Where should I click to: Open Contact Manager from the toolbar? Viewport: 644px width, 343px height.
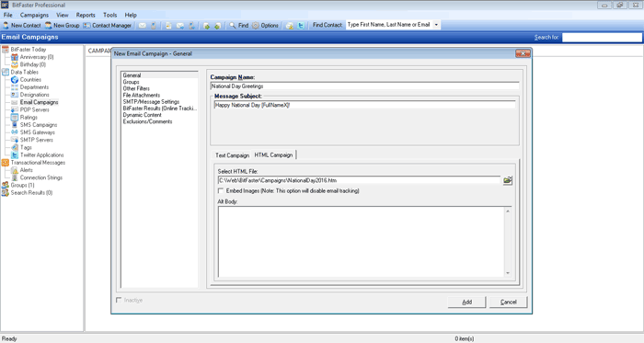click(x=108, y=26)
